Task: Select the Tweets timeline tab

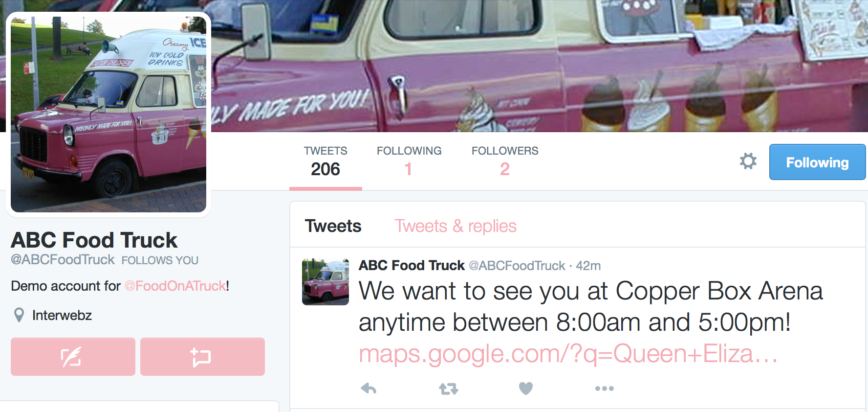Action: point(333,226)
